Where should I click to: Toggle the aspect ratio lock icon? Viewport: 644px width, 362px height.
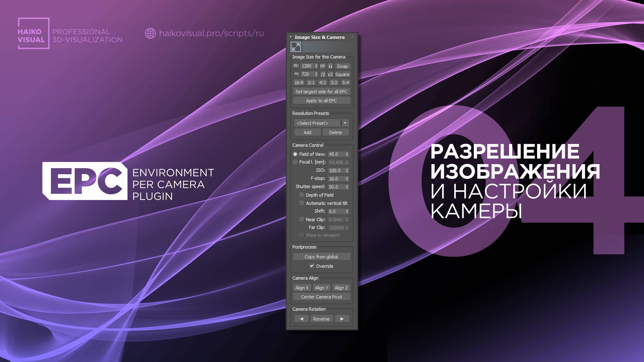(330, 66)
